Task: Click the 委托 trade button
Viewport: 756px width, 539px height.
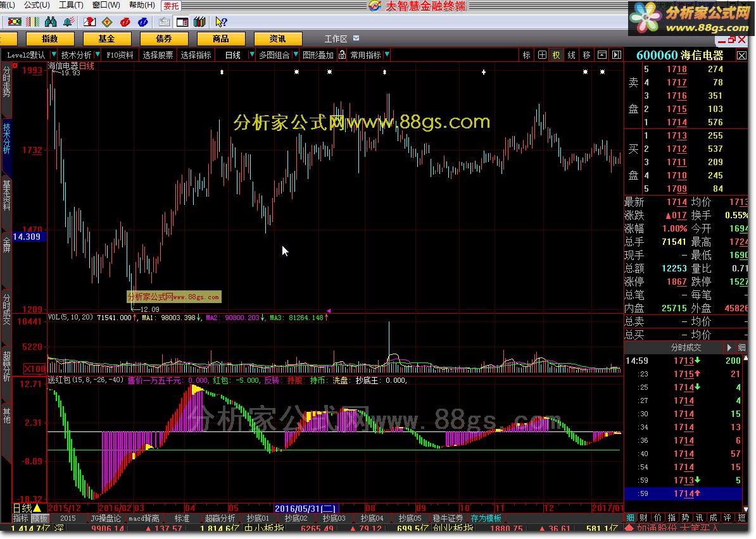Action: tap(171, 6)
